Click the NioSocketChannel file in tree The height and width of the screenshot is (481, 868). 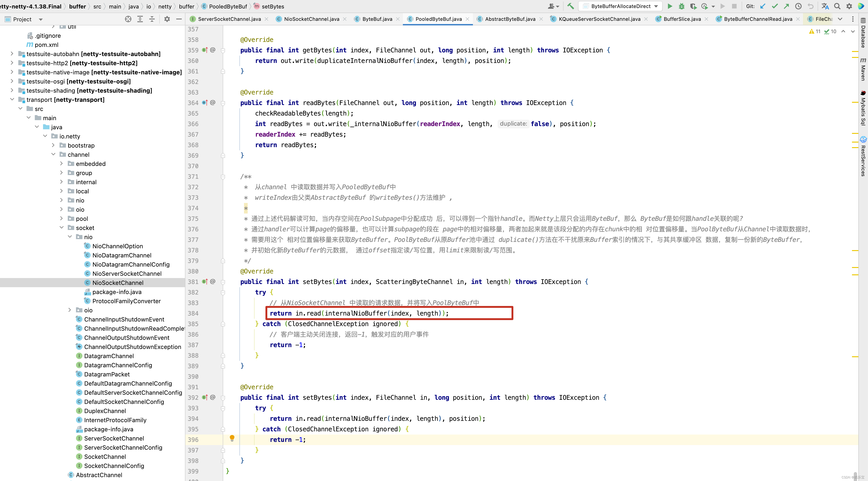point(118,283)
